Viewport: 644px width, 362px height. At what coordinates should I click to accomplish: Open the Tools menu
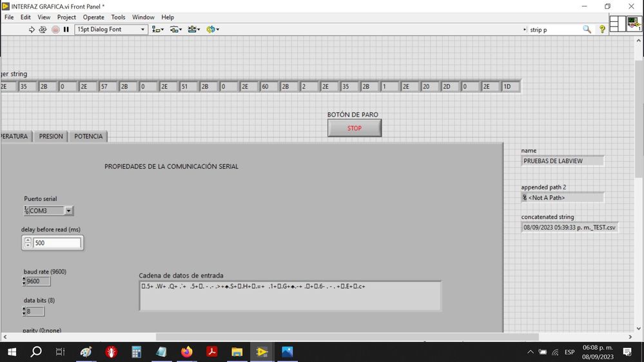(118, 17)
